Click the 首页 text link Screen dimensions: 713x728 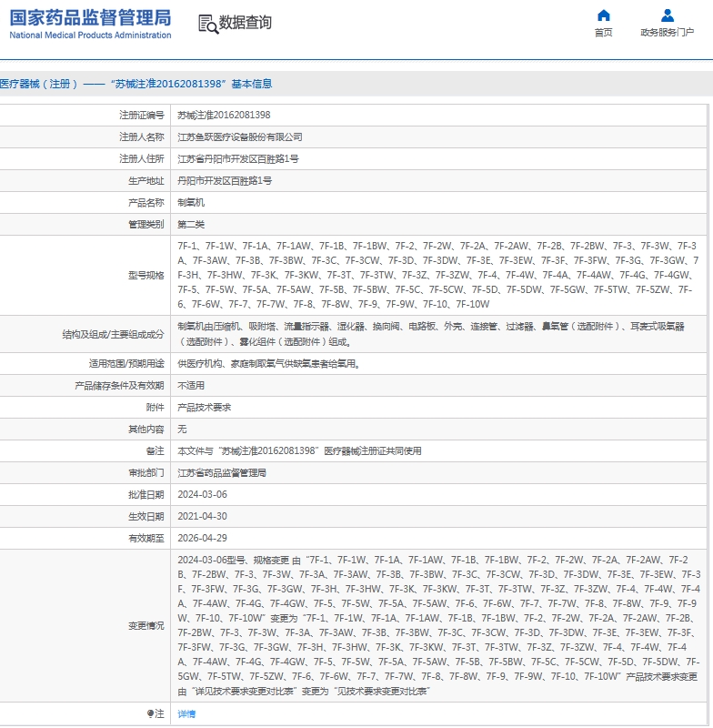tap(603, 33)
